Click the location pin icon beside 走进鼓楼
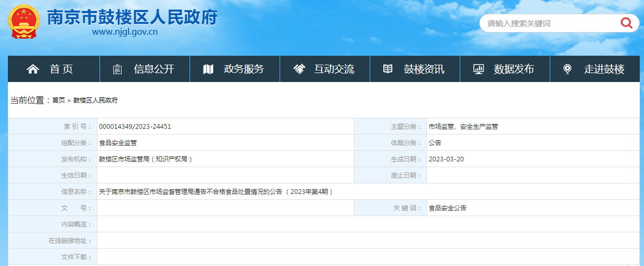 click(x=567, y=69)
